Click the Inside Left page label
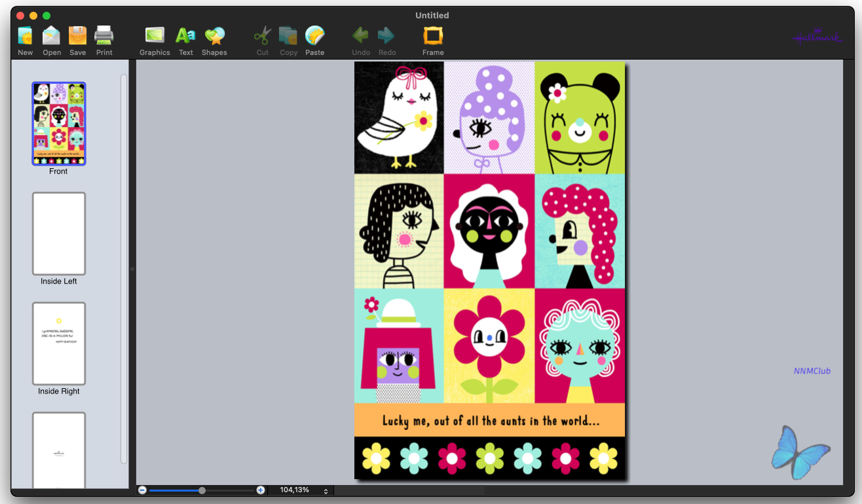This screenshot has width=862, height=504. [x=59, y=281]
